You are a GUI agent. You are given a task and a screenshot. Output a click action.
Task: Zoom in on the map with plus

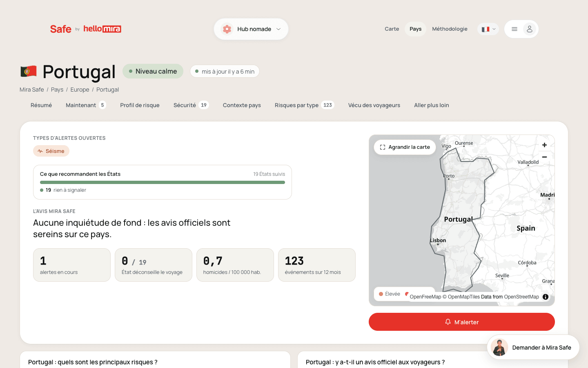pyautogui.click(x=544, y=145)
